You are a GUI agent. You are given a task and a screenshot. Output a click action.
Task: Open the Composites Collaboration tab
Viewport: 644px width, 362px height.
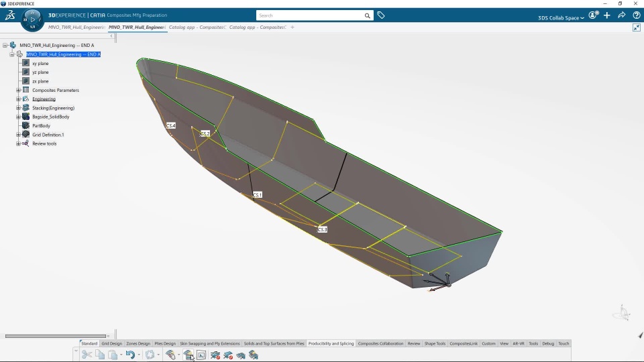coord(381,343)
